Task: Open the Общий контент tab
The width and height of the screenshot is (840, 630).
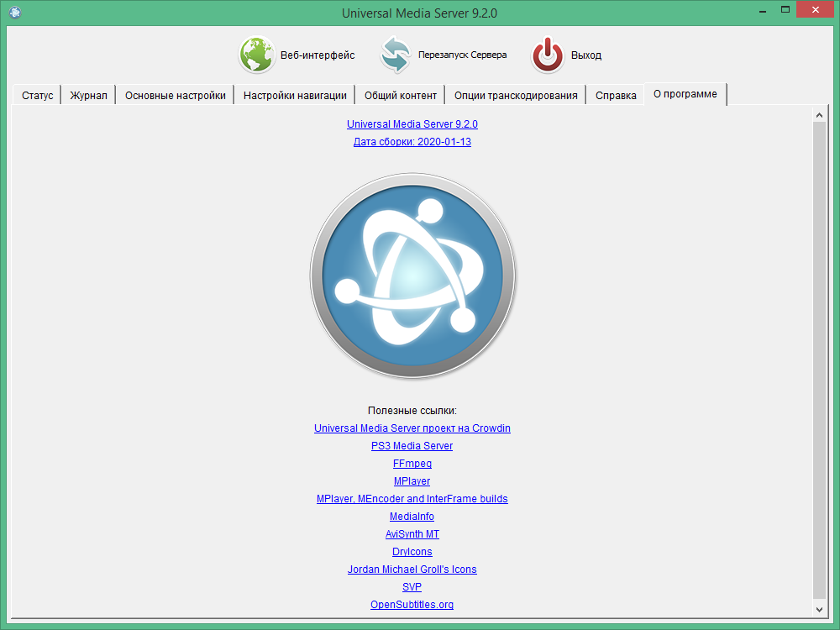Action: (401, 95)
